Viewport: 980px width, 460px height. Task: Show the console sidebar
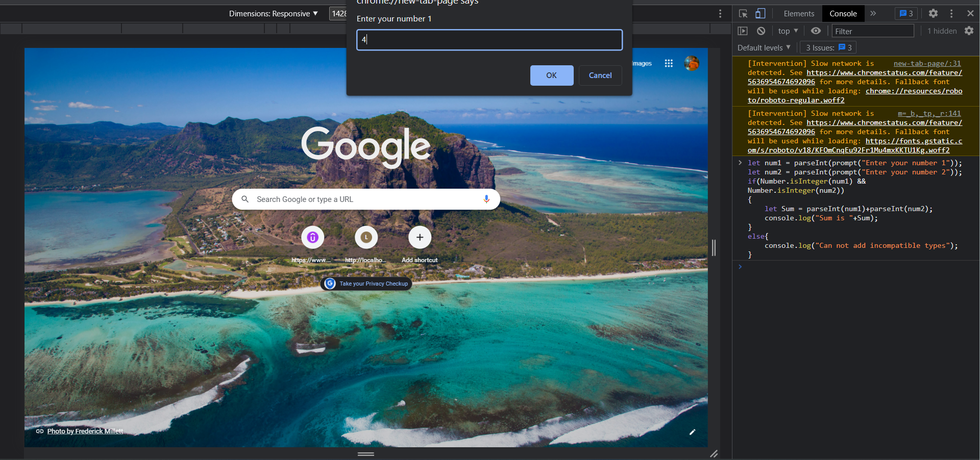(x=743, y=31)
